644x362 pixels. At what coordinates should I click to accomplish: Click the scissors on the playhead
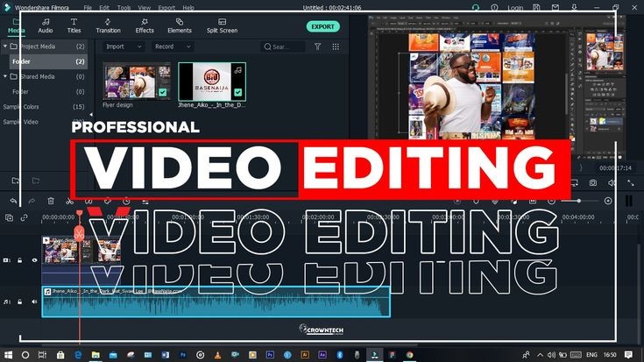[79, 234]
